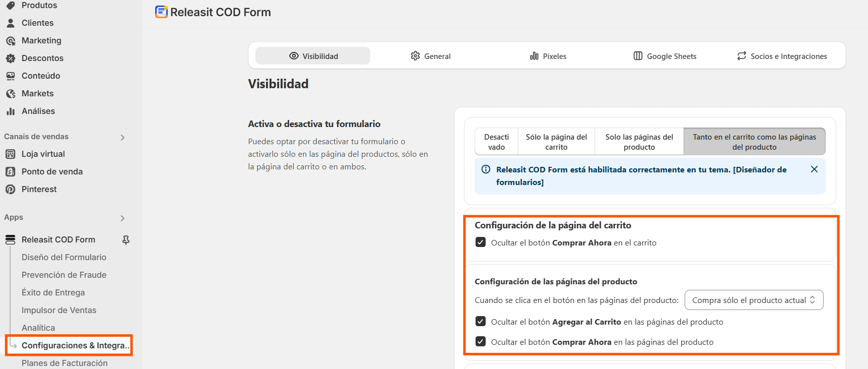Viewport: 868px width, 369px height.
Task: Switch to the General tab
Action: coord(431,56)
